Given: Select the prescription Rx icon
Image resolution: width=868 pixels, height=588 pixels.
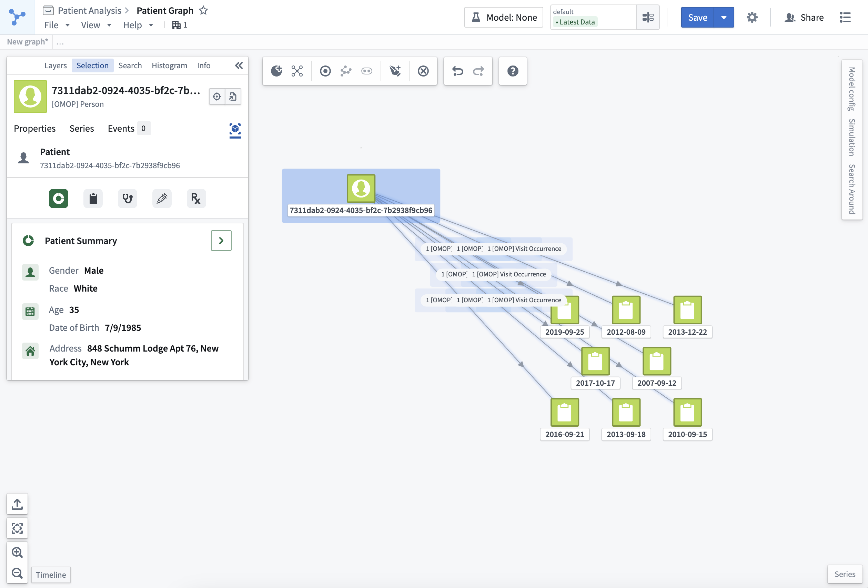Looking at the screenshot, I should (x=196, y=198).
